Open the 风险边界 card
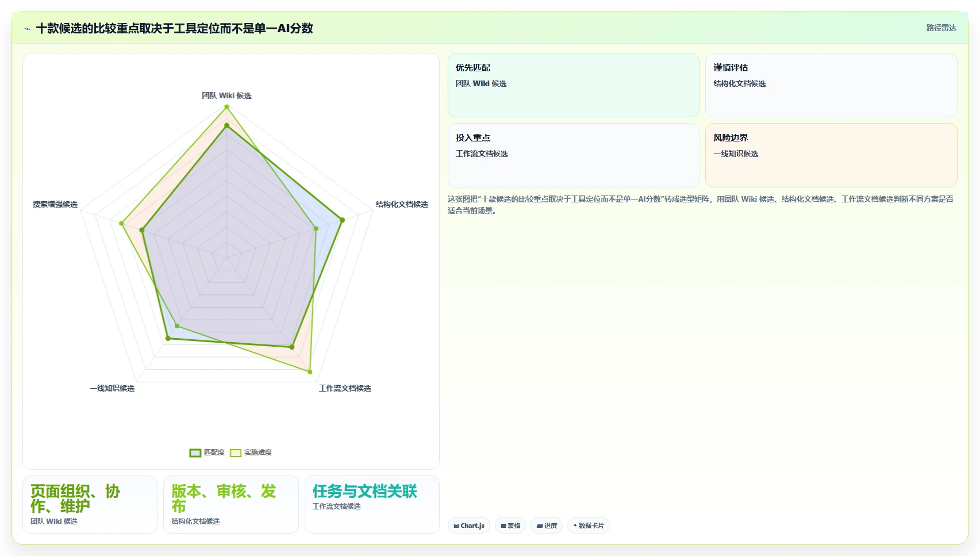The width and height of the screenshot is (980, 556). (831, 155)
